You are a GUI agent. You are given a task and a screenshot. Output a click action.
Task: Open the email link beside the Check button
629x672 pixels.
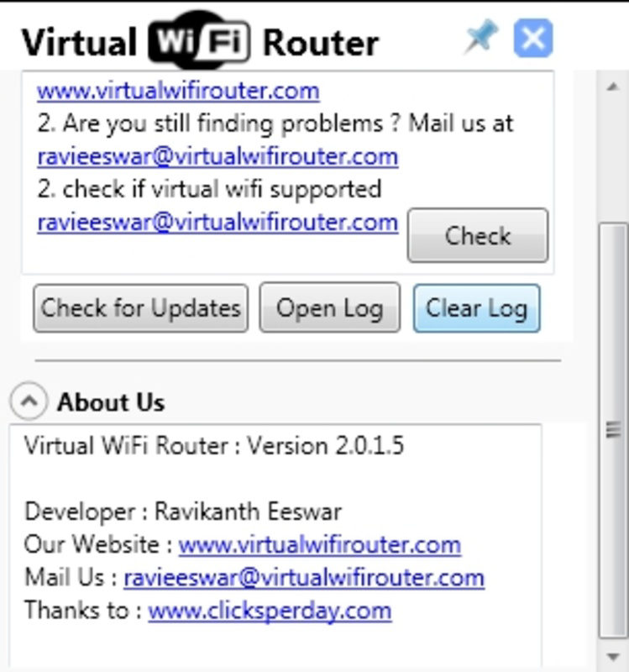click(x=218, y=223)
